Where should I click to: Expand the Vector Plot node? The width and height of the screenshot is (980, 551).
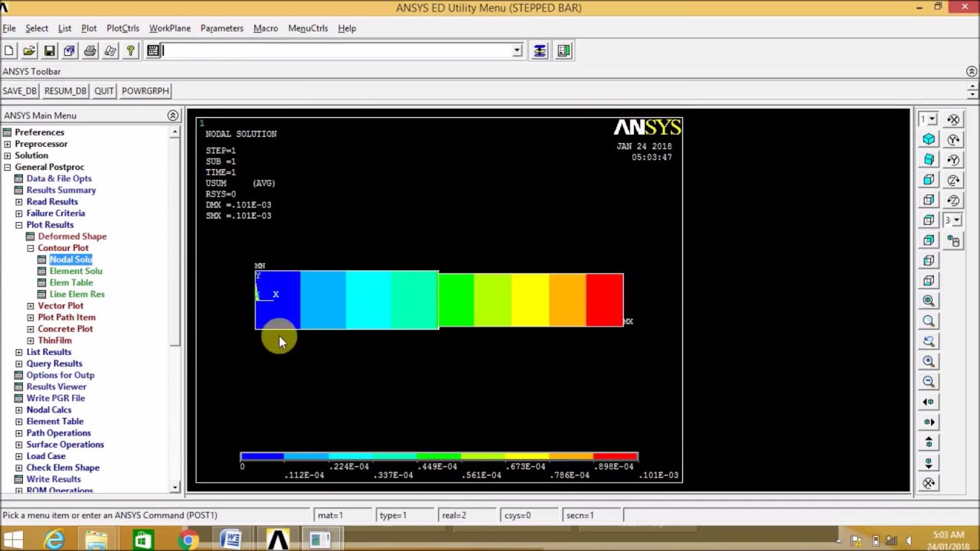point(31,306)
